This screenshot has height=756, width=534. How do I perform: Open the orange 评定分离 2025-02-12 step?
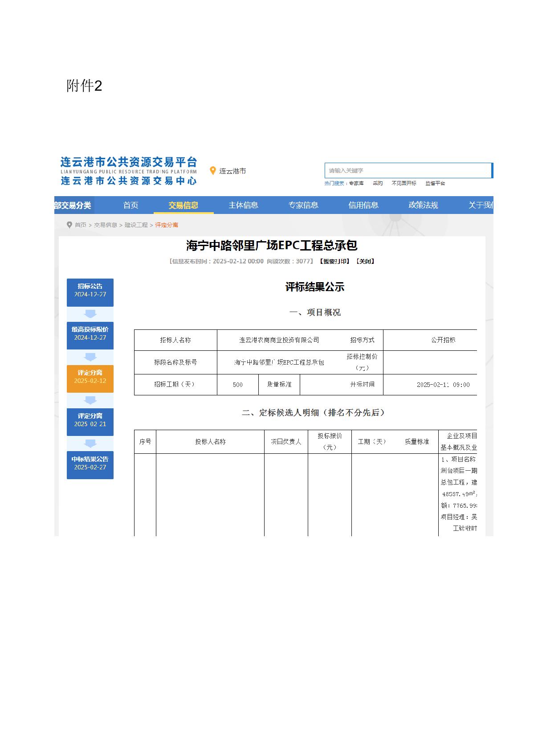(90, 379)
